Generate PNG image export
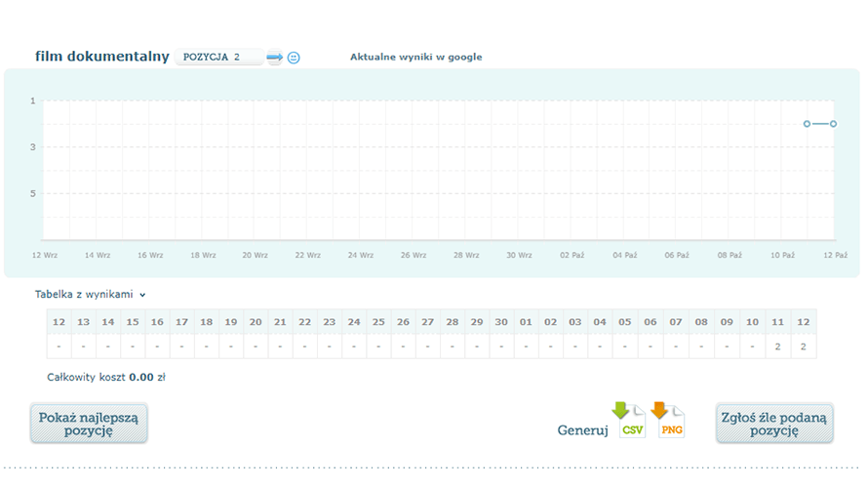 (x=668, y=421)
